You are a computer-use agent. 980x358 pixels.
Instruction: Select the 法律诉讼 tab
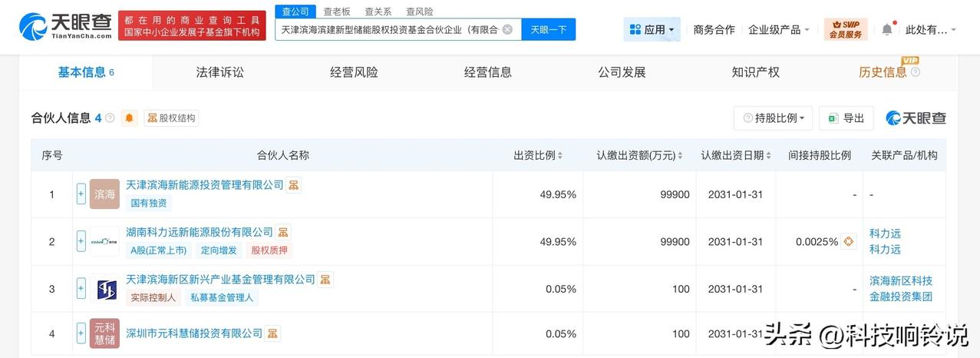(x=219, y=72)
